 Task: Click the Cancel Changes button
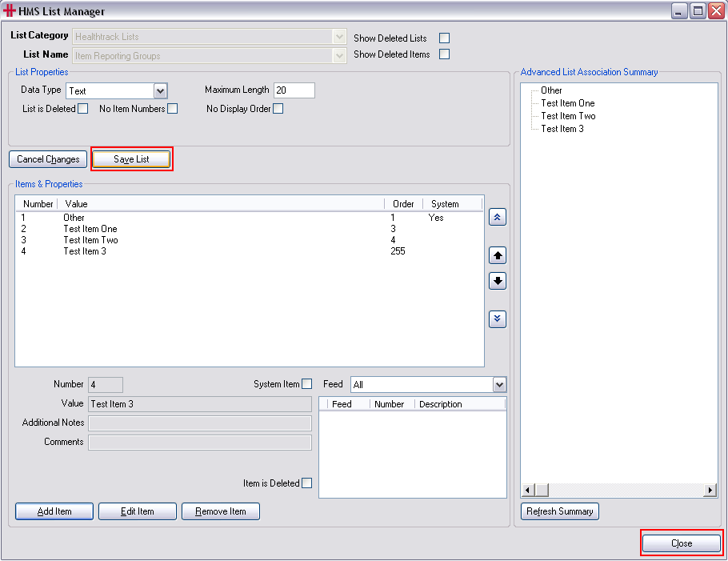[48, 159]
